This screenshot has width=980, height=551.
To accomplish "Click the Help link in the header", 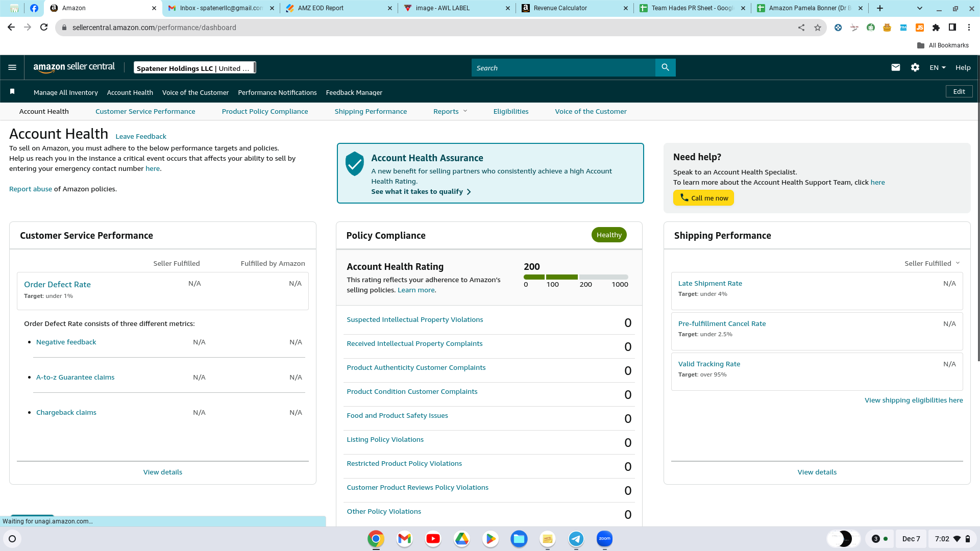I will (x=963, y=67).
